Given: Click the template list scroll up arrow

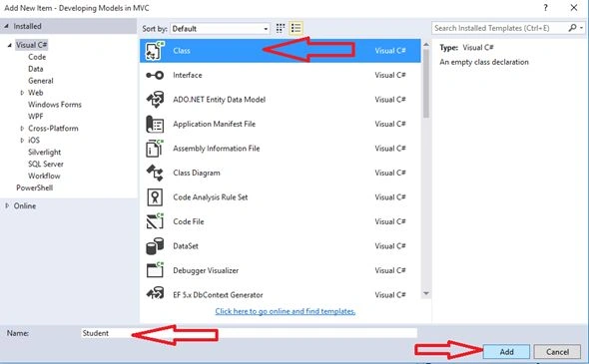Looking at the screenshot, I should (426, 44).
